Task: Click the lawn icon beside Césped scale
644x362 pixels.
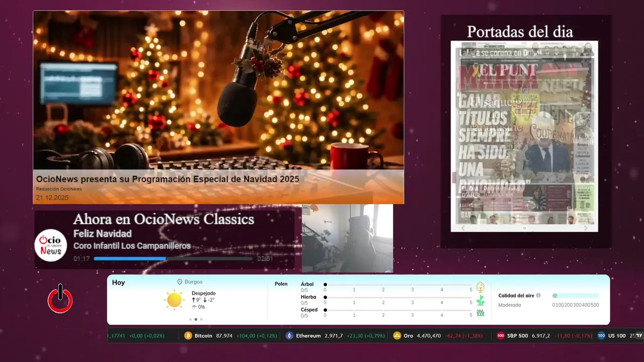Action: pyautogui.click(x=480, y=313)
